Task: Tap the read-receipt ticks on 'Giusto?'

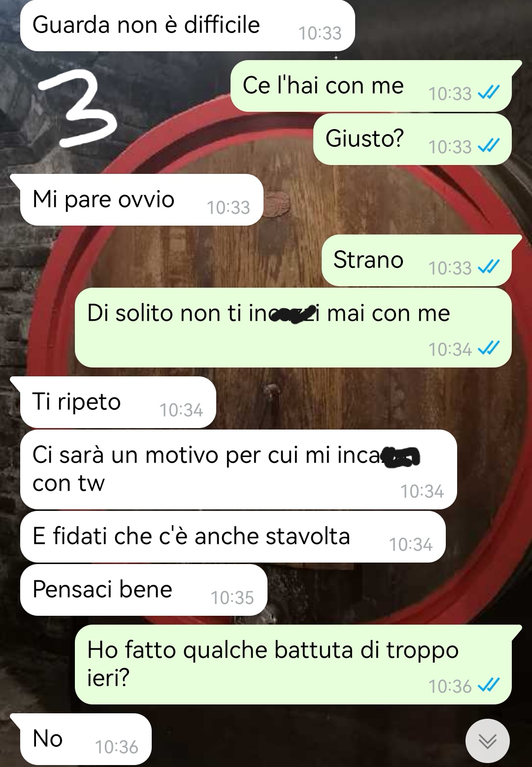Action: (x=489, y=146)
